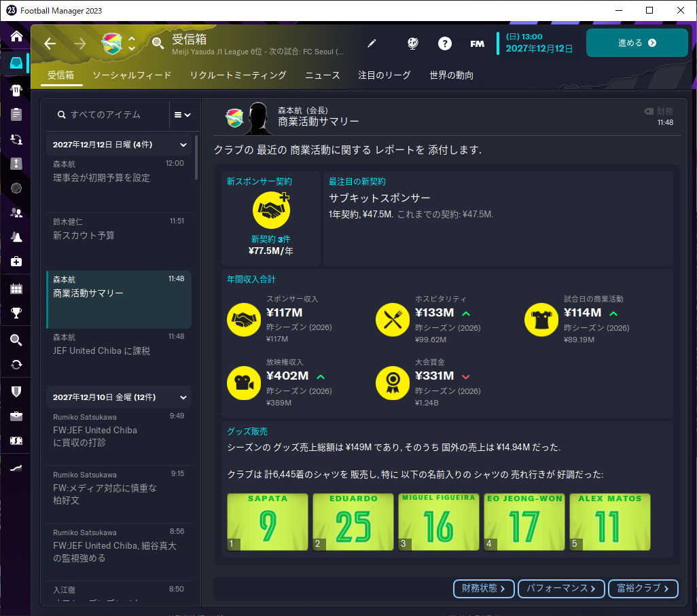Go forward with the right arrow

pyautogui.click(x=80, y=43)
